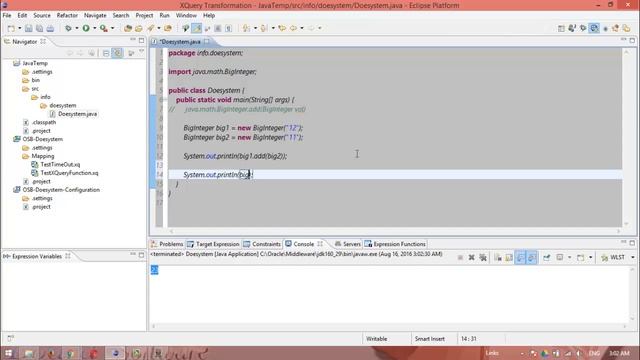The image size is (640, 360).
Task: Switch to the Problems tab
Action: 167,244
